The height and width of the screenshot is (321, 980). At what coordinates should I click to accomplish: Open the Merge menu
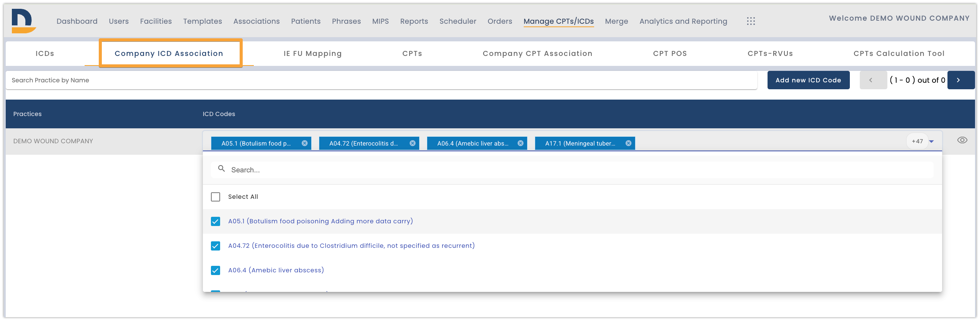click(x=616, y=21)
